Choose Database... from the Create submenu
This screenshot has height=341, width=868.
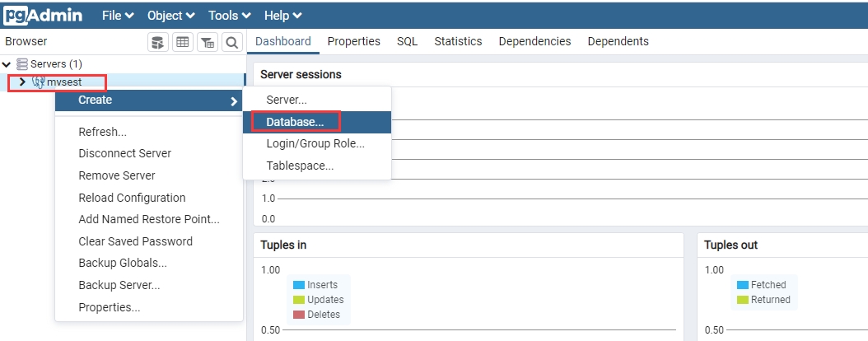[295, 122]
